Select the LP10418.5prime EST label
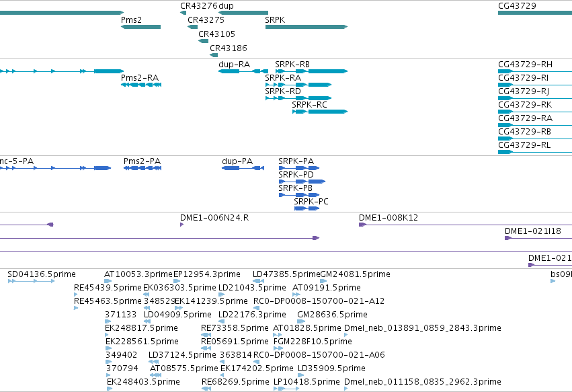 pos(307,383)
